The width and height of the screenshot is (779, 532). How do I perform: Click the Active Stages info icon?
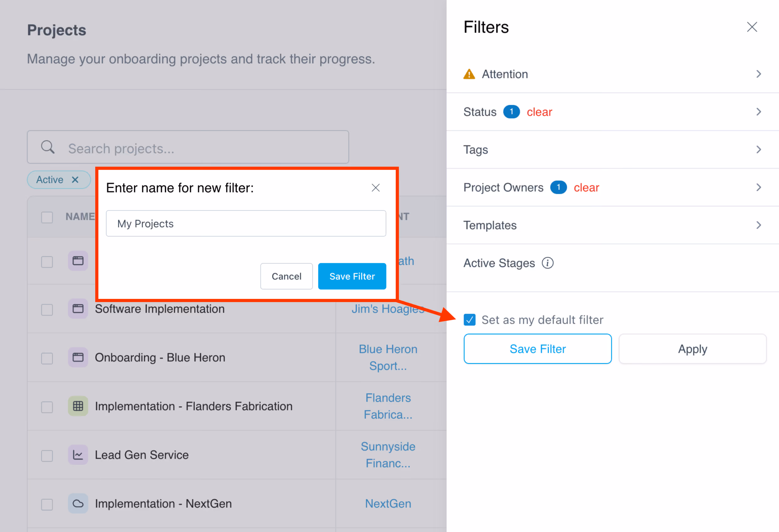[x=547, y=263]
